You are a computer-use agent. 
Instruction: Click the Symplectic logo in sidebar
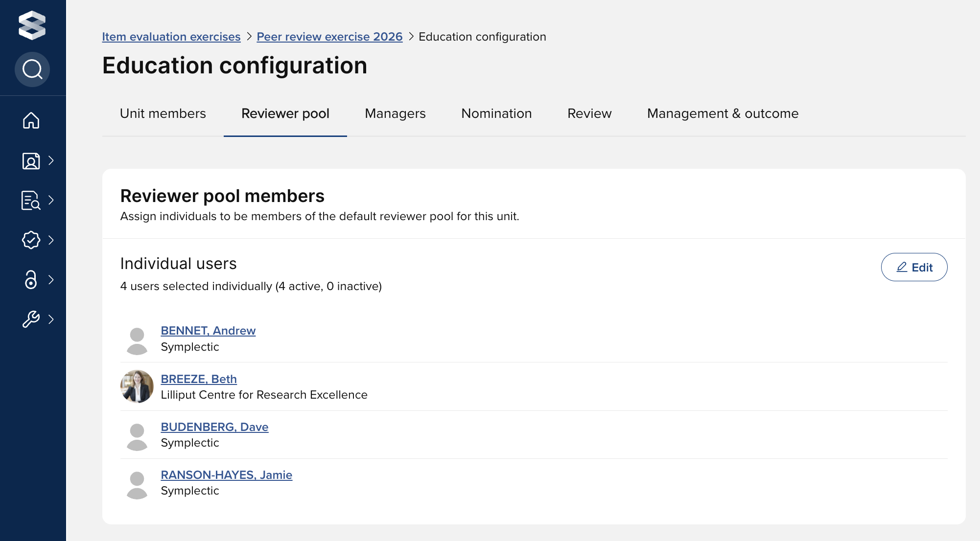point(32,25)
